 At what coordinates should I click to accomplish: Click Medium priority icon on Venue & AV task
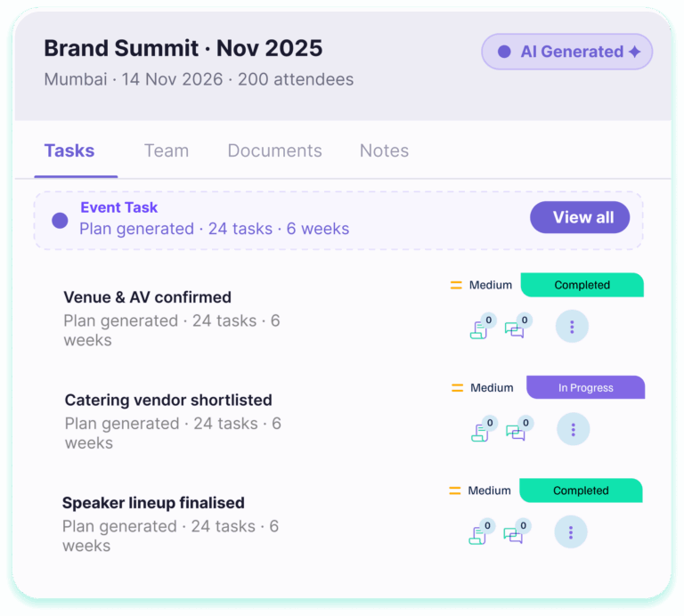[x=456, y=286]
